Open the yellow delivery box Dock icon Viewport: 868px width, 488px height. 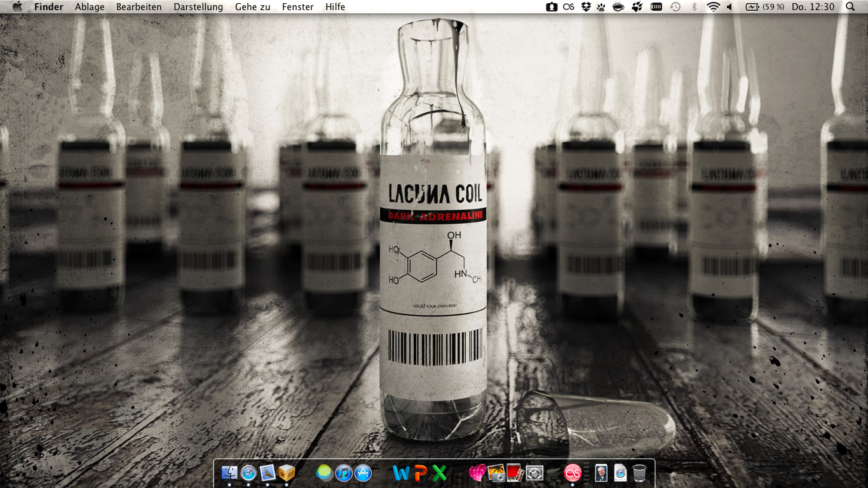click(287, 473)
